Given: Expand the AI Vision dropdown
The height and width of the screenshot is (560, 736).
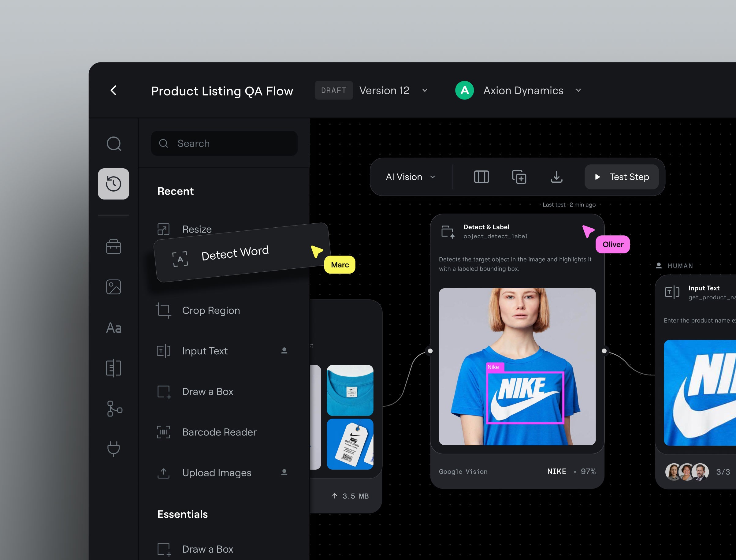Looking at the screenshot, I should pos(411,177).
